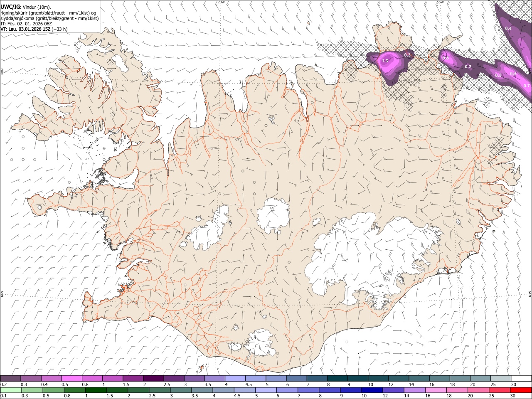The height and width of the screenshot is (399, 532).
Task: Pick the darkest purple swatch labeled 2 in the upper legend
Action: pos(153,379)
